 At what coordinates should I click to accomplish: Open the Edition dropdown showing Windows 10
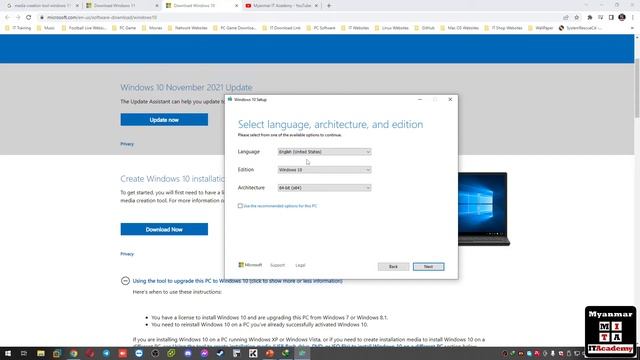(x=324, y=170)
